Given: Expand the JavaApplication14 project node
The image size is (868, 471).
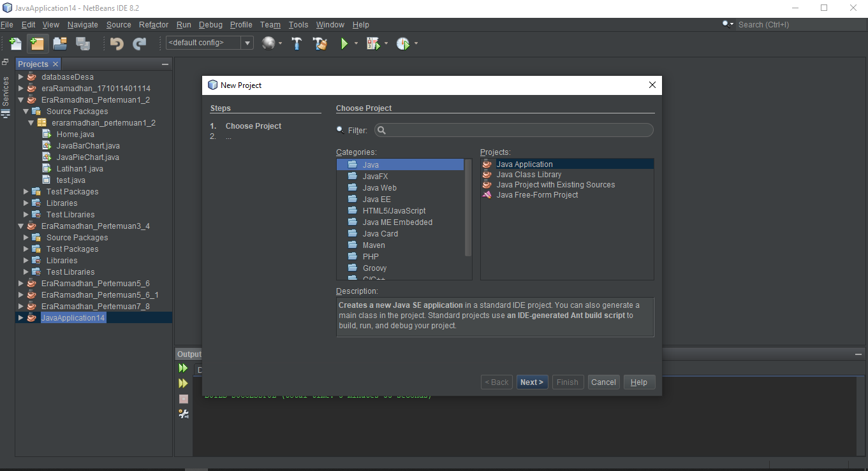Looking at the screenshot, I should click(x=21, y=318).
